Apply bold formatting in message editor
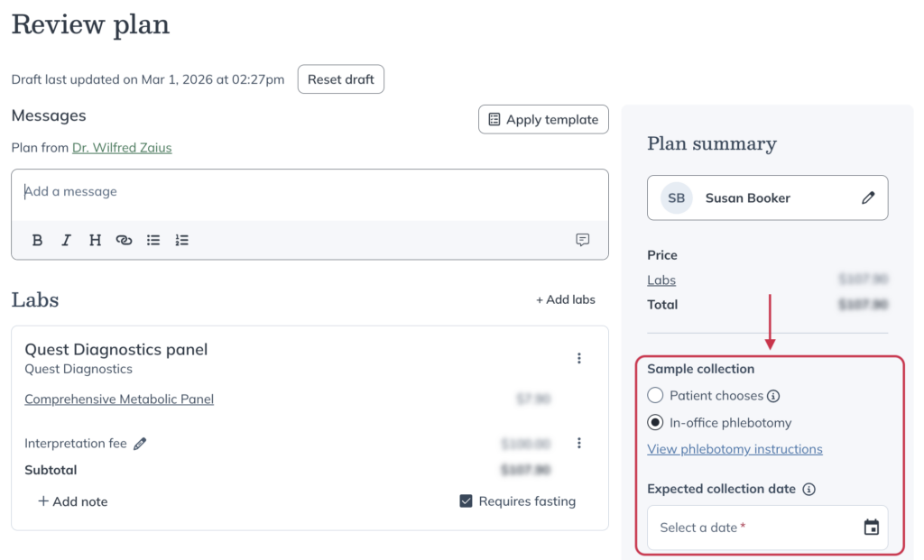The width and height of the screenshot is (924, 560). tap(37, 240)
